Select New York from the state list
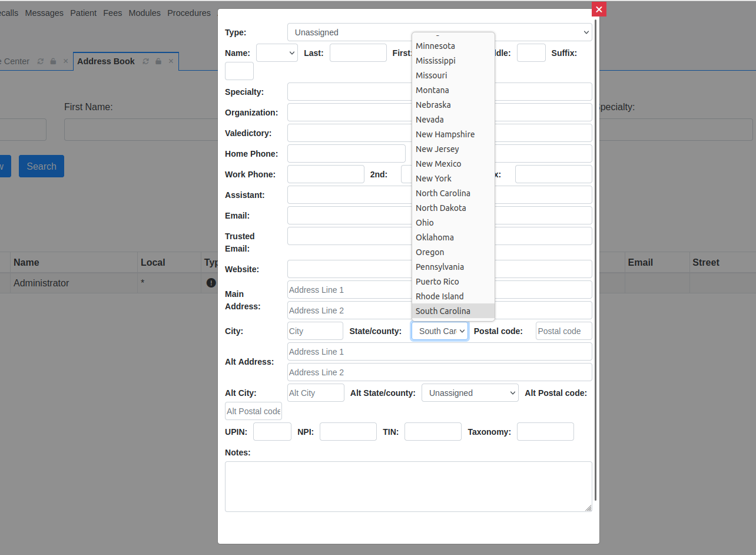Viewport: 756px width, 555px height. 433,178
